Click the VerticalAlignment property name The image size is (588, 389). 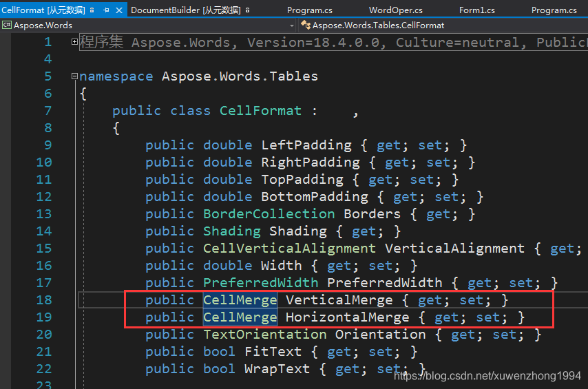(x=454, y=249)
